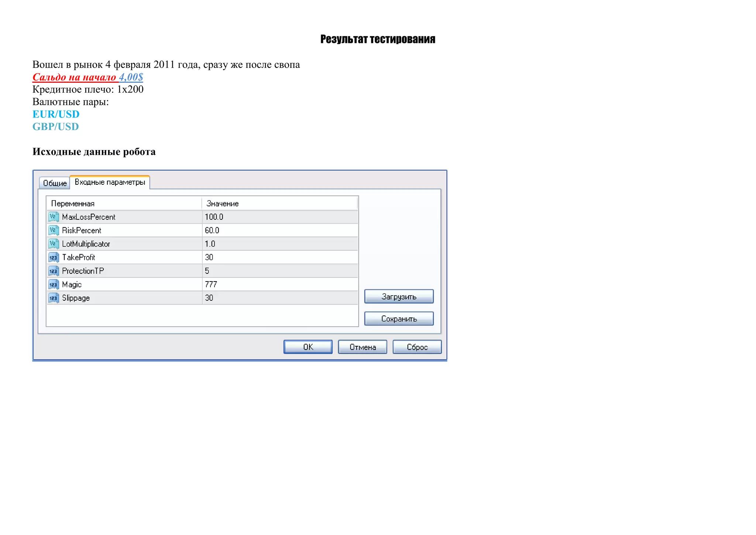Select the Входные параметры tab

(x=110, y=182)
